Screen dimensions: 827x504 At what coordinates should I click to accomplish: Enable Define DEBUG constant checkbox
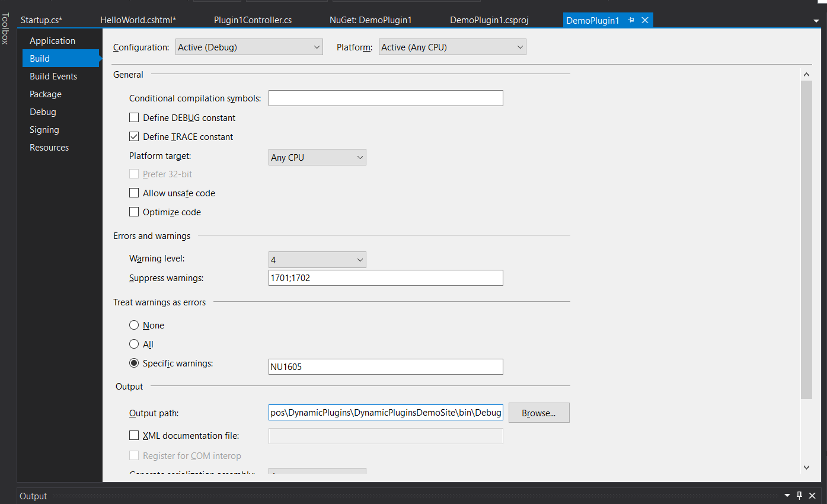point(134,118)
